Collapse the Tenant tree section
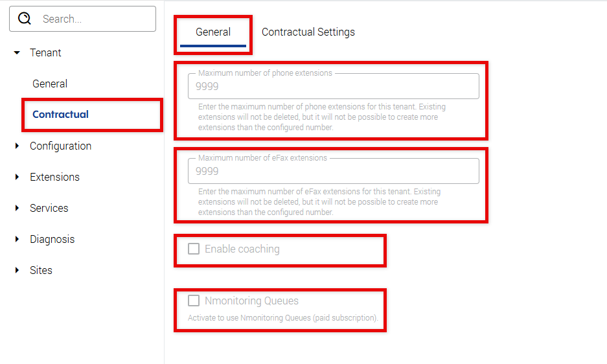607x364 pixels. coord(17,53)
